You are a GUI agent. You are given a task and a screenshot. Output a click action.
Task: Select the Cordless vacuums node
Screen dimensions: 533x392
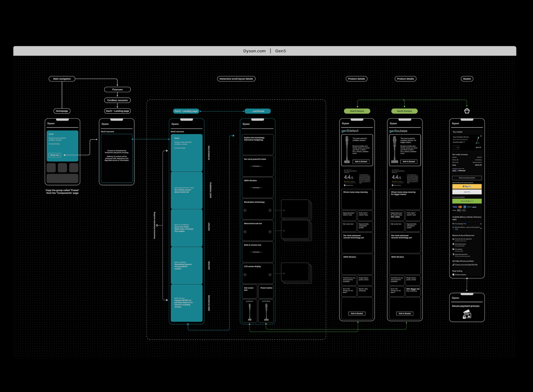117,100
